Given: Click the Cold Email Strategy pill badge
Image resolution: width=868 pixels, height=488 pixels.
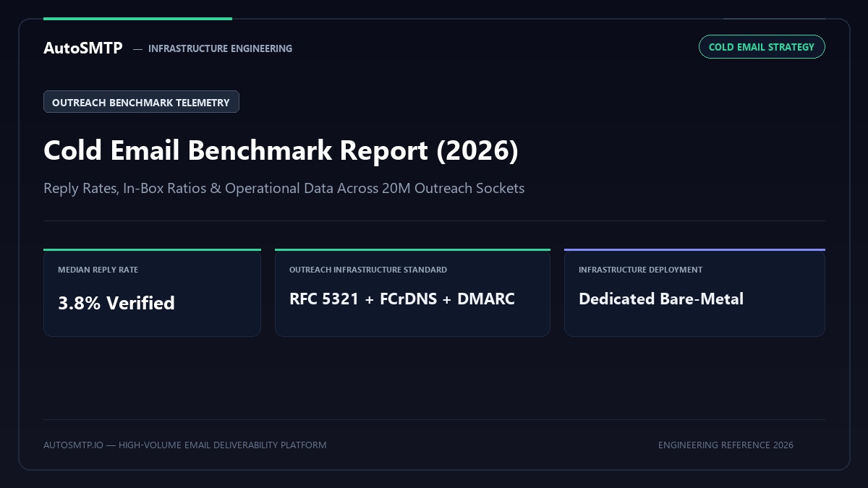Looking at the screenshot, I should (x=762, y=47).
